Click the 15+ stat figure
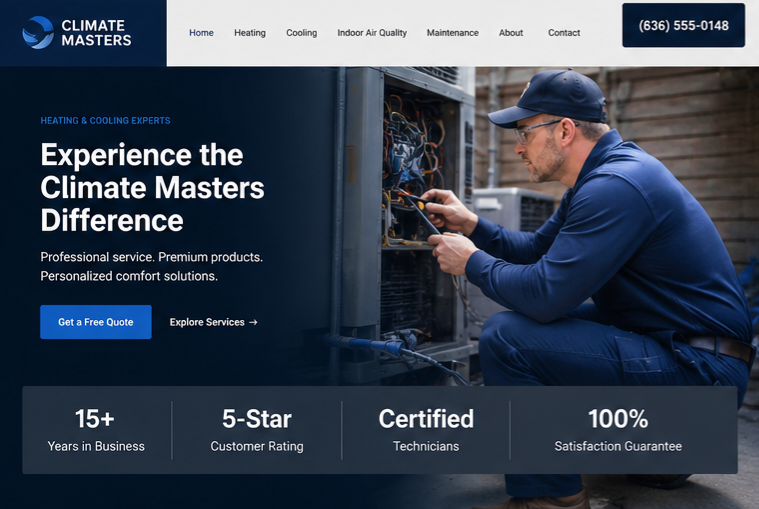This screenshot has width=759, height=509. (95, 419)
